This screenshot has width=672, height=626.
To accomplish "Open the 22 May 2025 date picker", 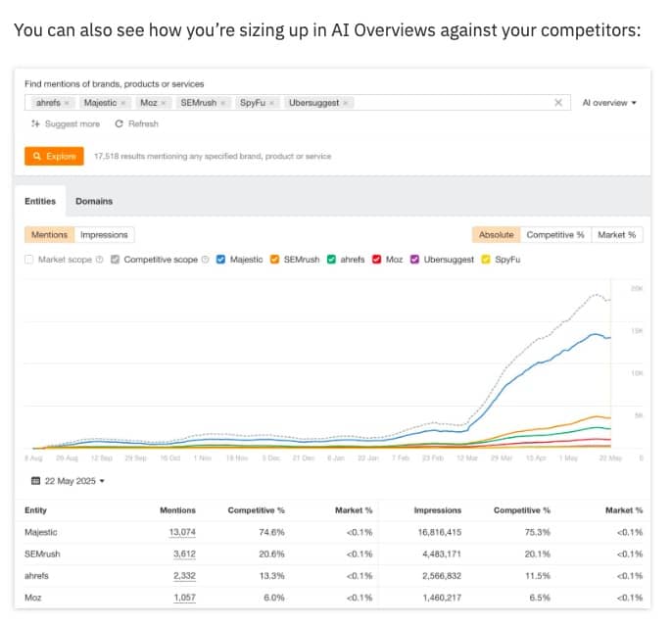I will (68, 481).
